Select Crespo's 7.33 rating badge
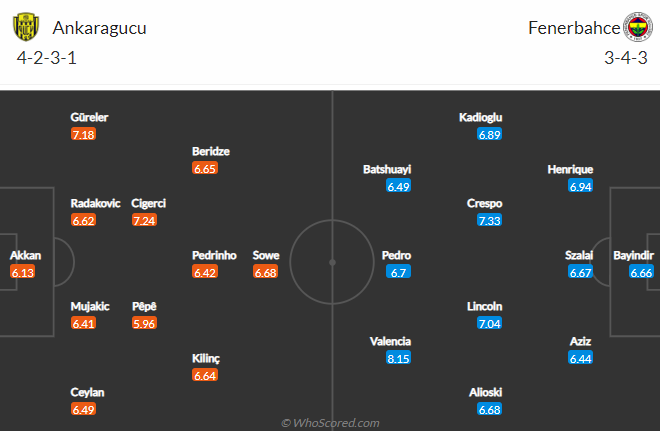This screenshot has width=660, height=431. pos(489,220)
